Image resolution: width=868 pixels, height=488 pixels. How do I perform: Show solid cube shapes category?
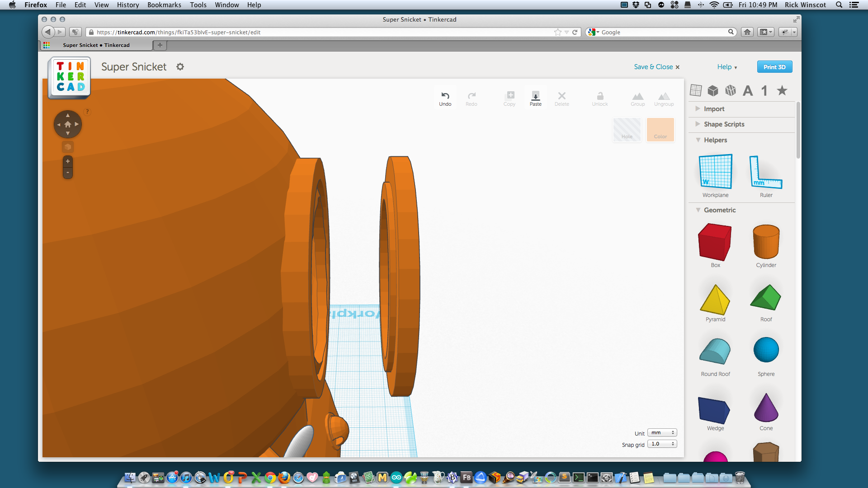tap(713, 90)
